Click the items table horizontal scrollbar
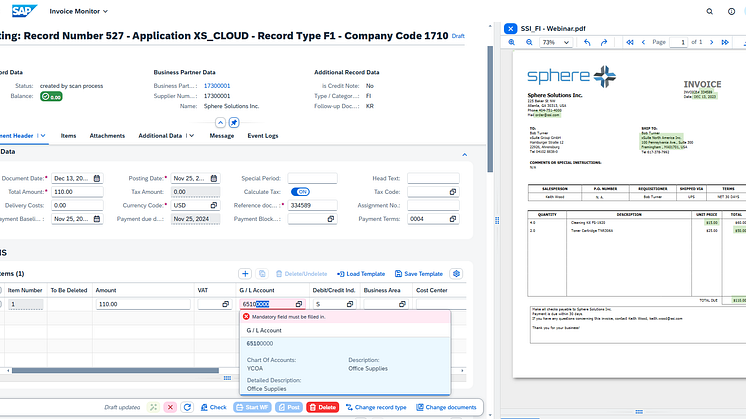The height and width of the screenshot is (419, 746). 115,370
